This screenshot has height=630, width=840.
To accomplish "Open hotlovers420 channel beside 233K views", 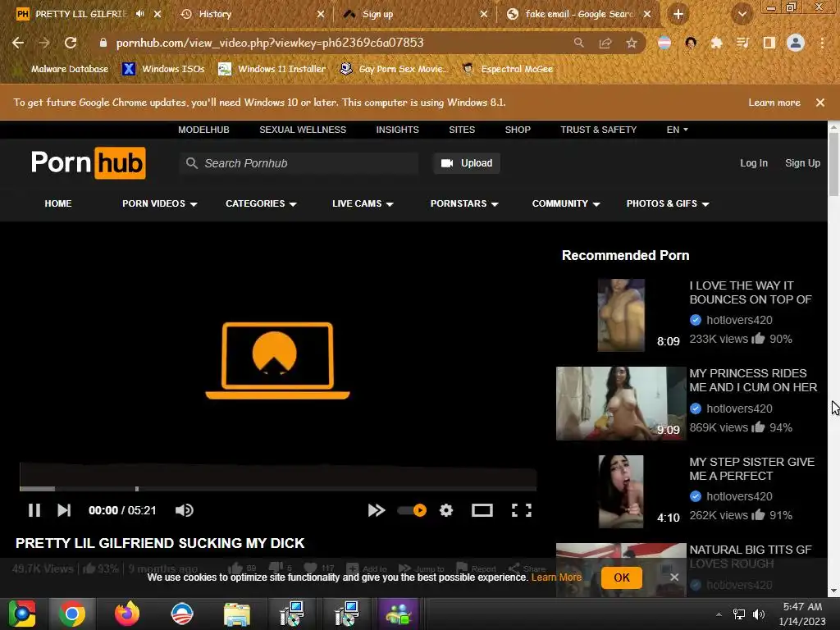I will click(x=739, y=321).
